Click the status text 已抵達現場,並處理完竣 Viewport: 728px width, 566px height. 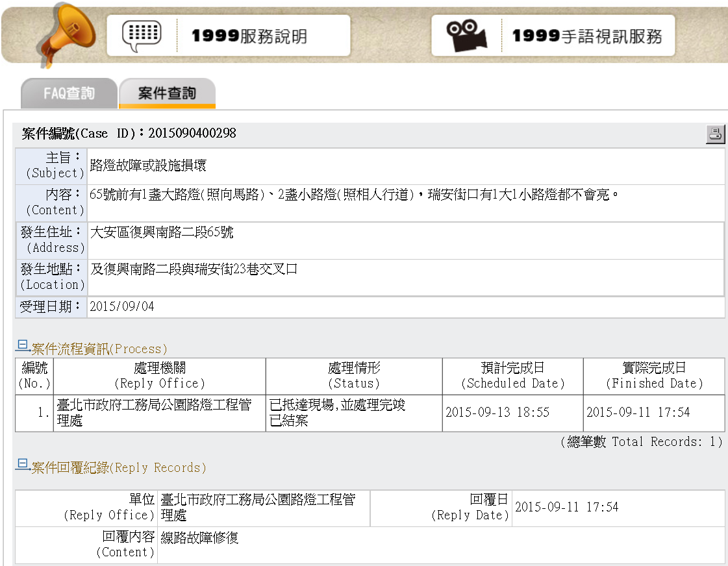[x=338, y=405]
